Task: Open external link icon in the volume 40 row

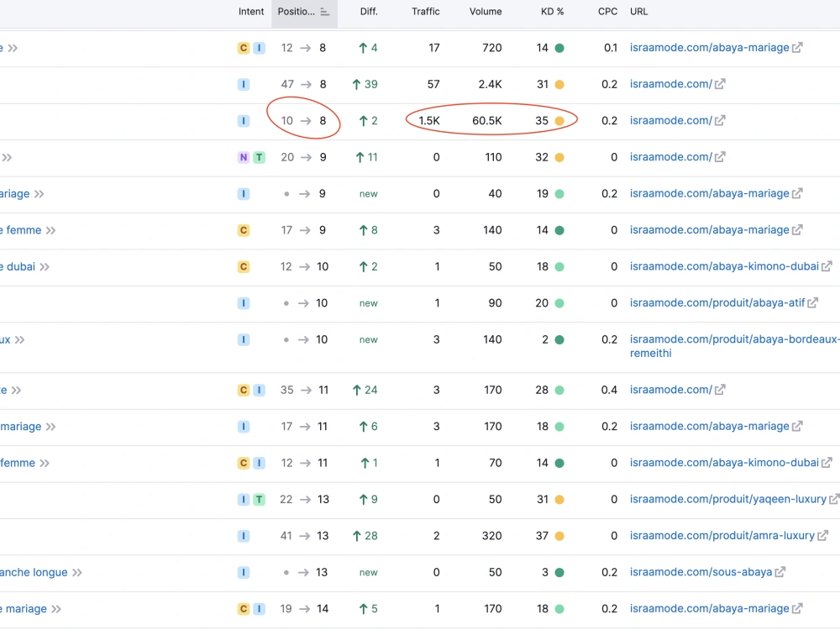Action: click(797, 193)
